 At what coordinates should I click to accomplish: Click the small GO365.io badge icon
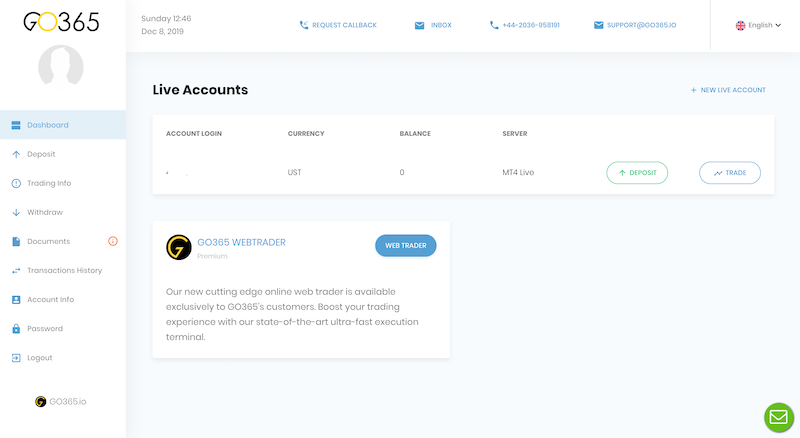[40, 402]
